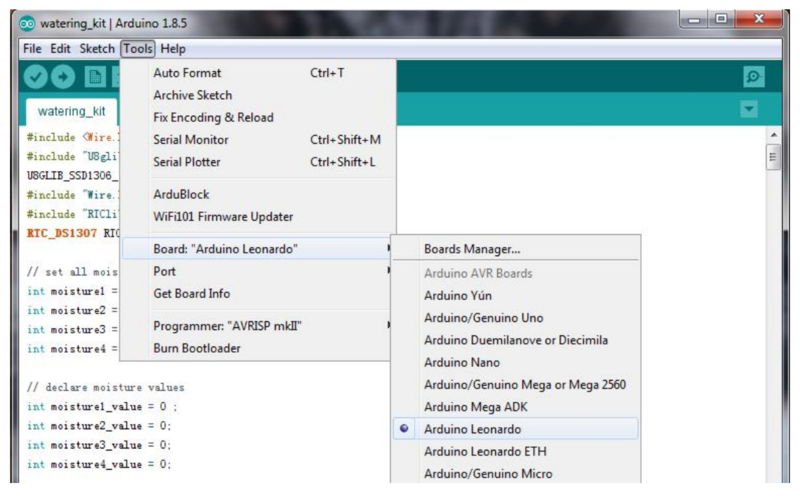The image size is (800, 497).
Task: Click the Upload arrow icon
Action: [63, 77]
